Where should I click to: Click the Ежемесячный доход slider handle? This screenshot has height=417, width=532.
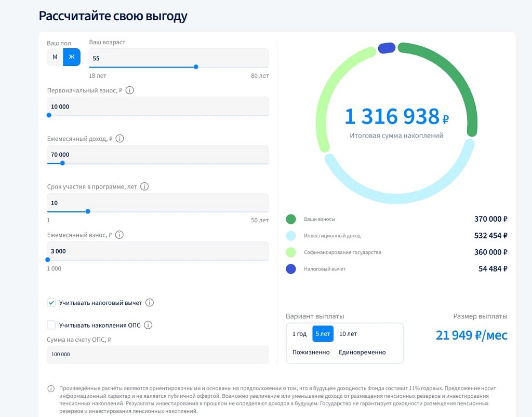(62, 163)
